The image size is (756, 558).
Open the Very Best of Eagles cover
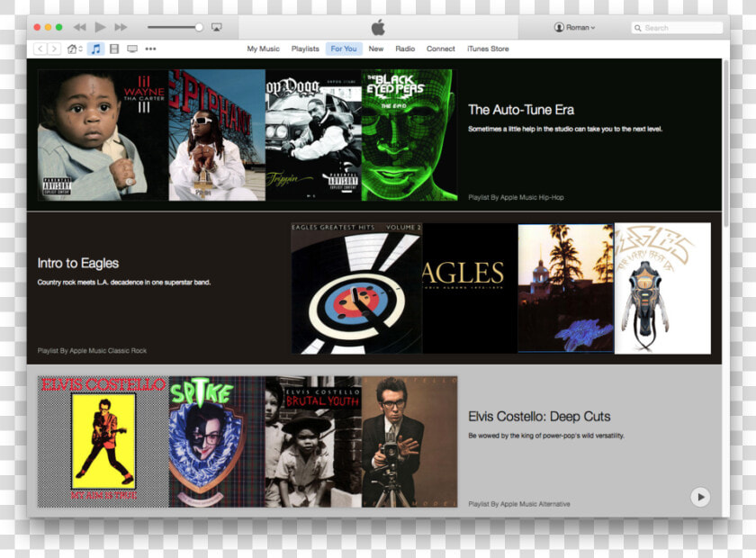tap(662, 288)
